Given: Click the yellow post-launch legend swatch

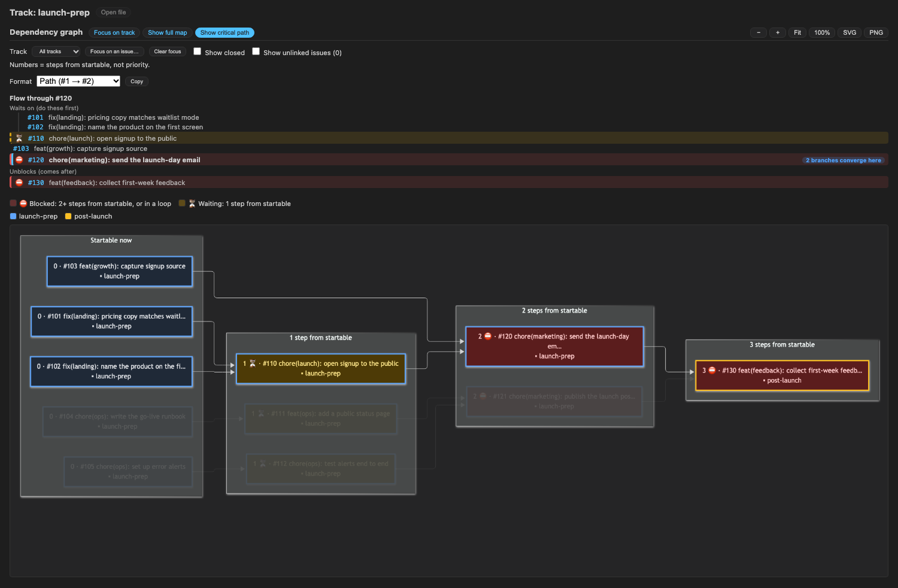Looking at the screenshot, I should coord(68,216).
